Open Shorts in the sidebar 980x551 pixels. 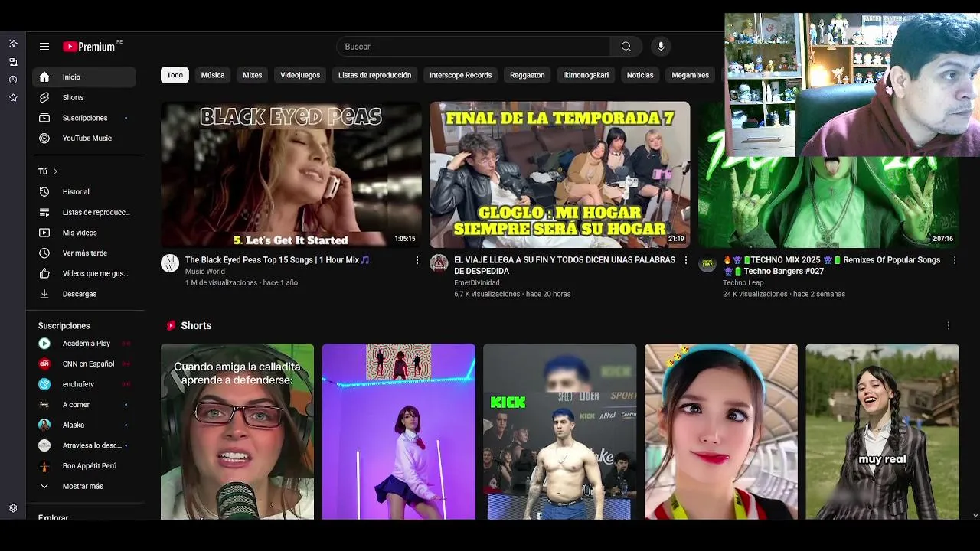(84, 97)
